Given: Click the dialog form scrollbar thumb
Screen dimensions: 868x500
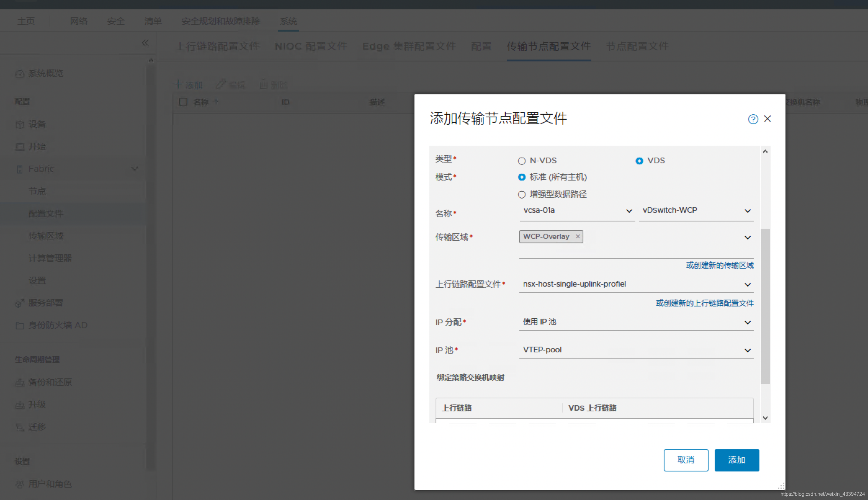Looking at the screenshot, I should [765, 306].
